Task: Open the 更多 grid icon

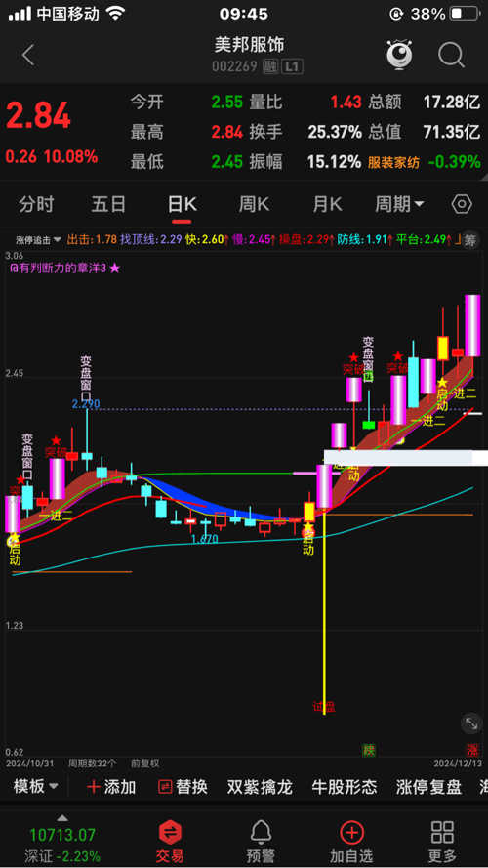Action: point(442,841)
